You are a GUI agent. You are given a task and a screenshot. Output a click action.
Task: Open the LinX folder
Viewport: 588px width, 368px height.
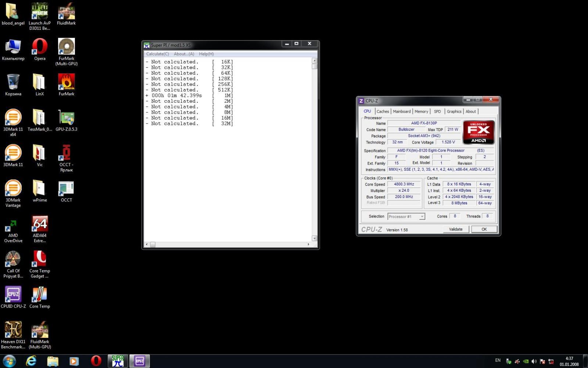click(x=40, y=85)
